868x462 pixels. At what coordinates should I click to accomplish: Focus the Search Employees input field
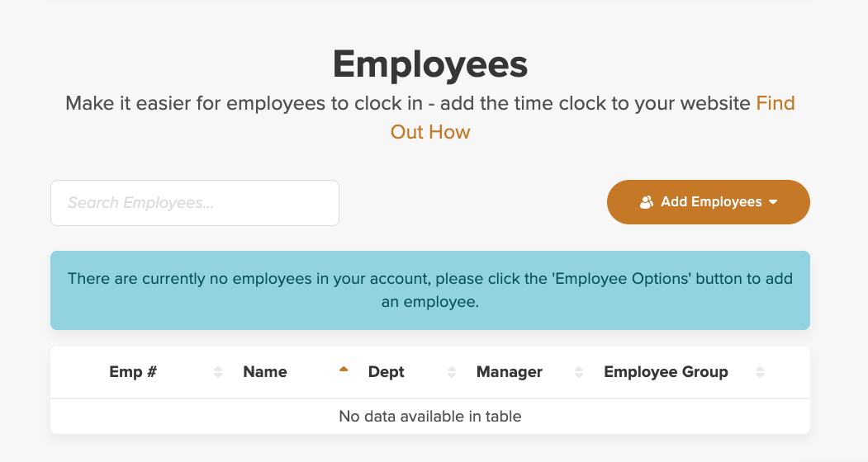coord(195,203)
